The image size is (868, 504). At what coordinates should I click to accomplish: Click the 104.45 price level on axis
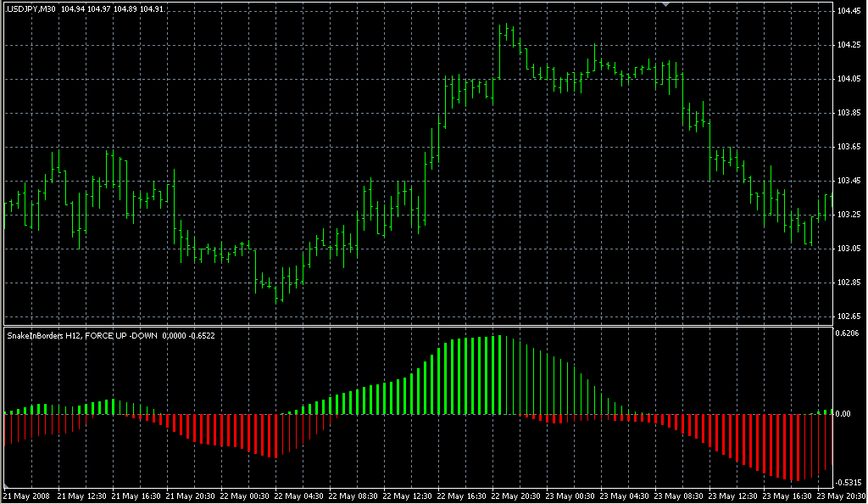[x=850, y=11]
